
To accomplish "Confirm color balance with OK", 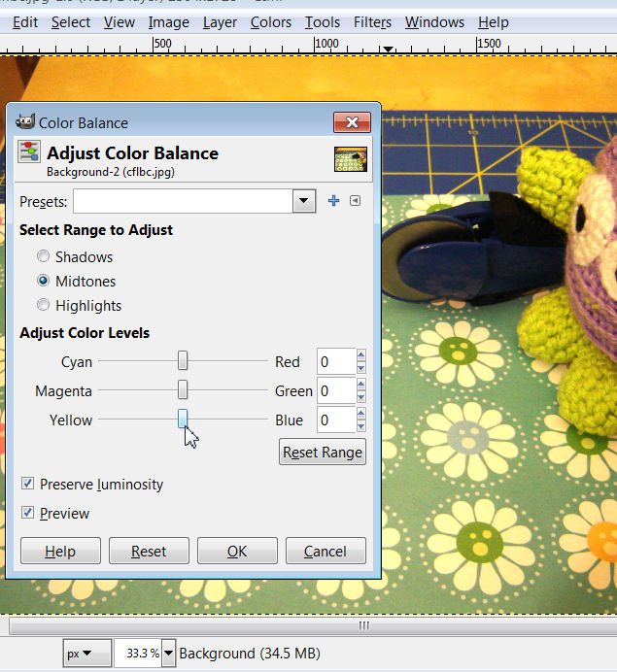I will (x=237, y=551).
